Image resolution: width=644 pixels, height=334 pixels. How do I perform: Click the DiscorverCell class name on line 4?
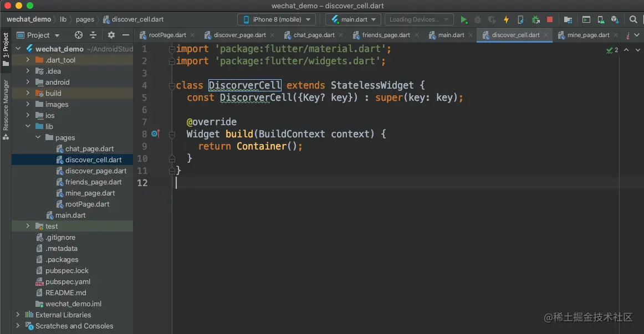click(245, 85)
